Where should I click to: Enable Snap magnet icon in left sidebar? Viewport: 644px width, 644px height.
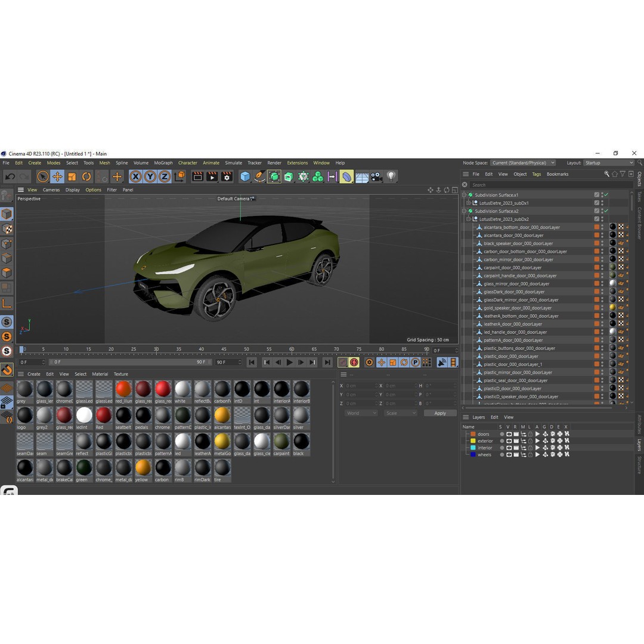pyautogui.click(x=7, y=370)
